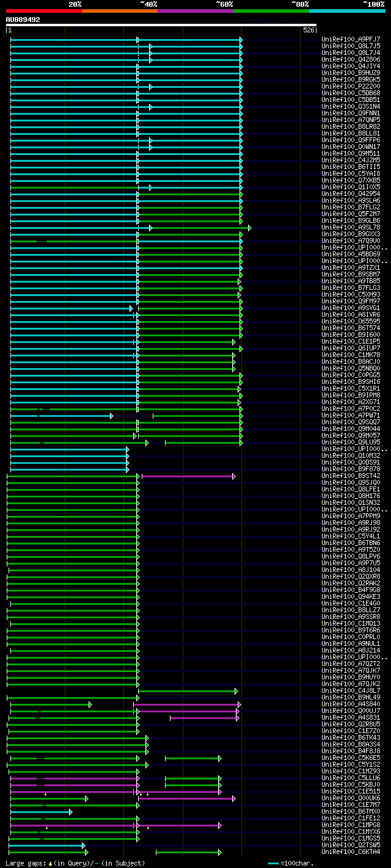Click the cyan 100char scale bar legend

click(274, 864)
